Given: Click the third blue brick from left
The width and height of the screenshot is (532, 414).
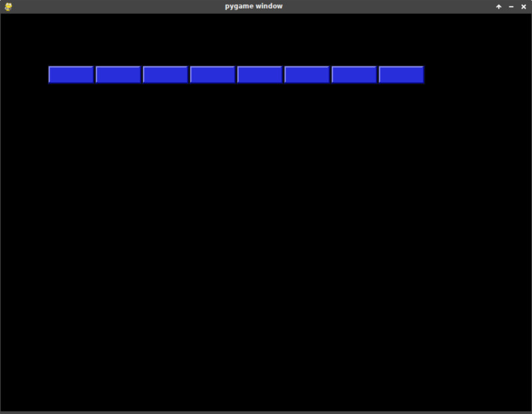Looking at the screenshot, I should click(165, 74).
